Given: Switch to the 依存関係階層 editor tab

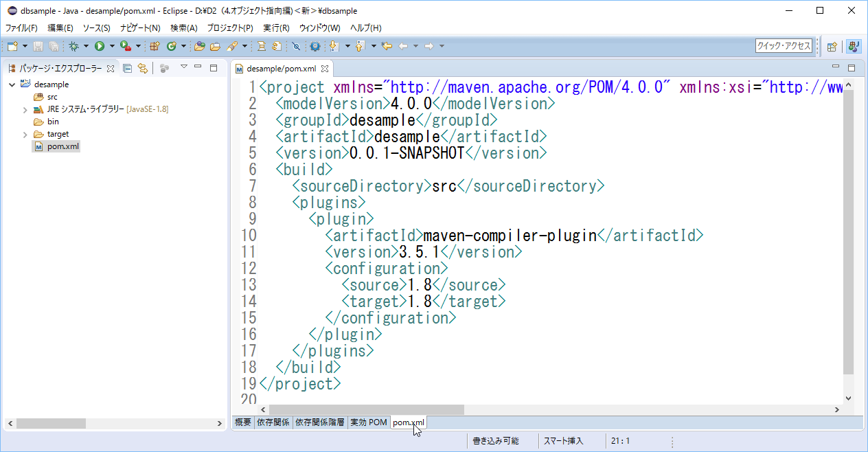Looking at the screenshot, I should click(x=319, y=422).
